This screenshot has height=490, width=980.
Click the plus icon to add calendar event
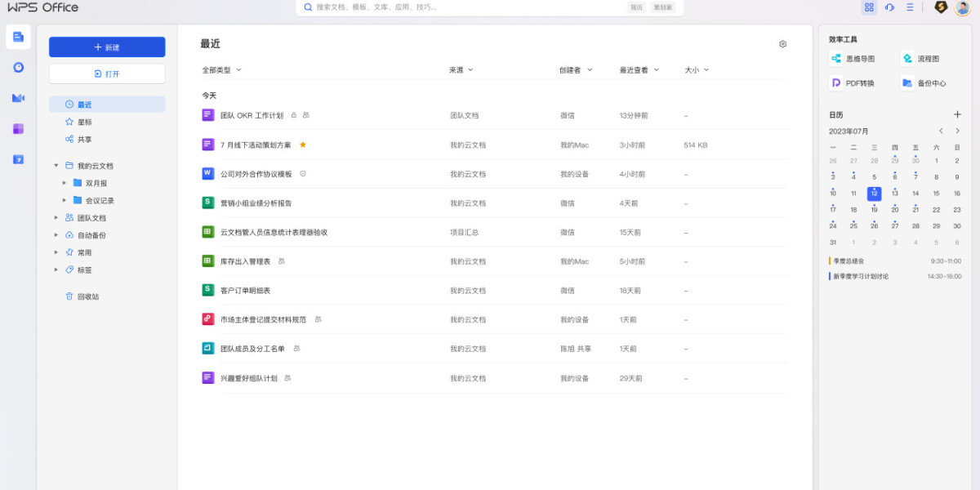click(x=957, y=115)
